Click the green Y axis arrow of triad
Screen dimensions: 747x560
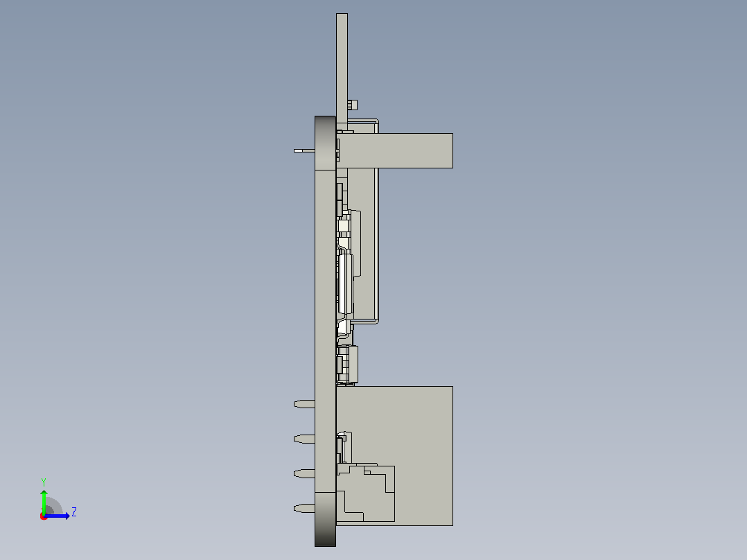pos(44,501)
